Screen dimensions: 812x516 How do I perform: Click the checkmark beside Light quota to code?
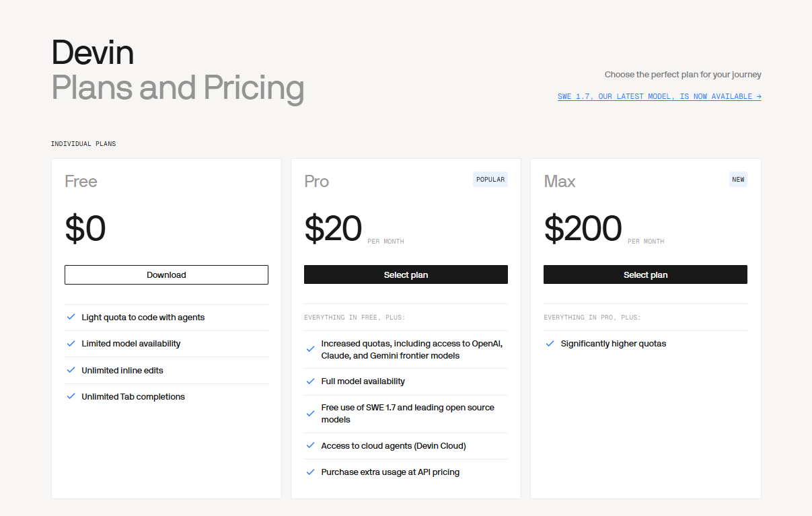coord(71,317)
